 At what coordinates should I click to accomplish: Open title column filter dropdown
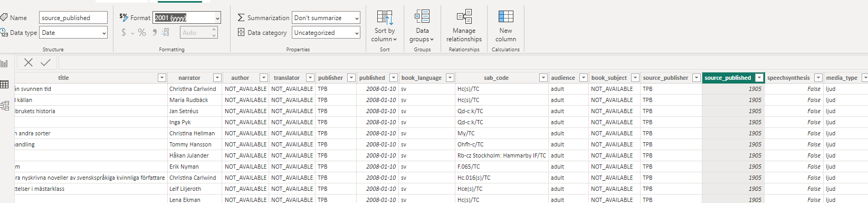162,78
